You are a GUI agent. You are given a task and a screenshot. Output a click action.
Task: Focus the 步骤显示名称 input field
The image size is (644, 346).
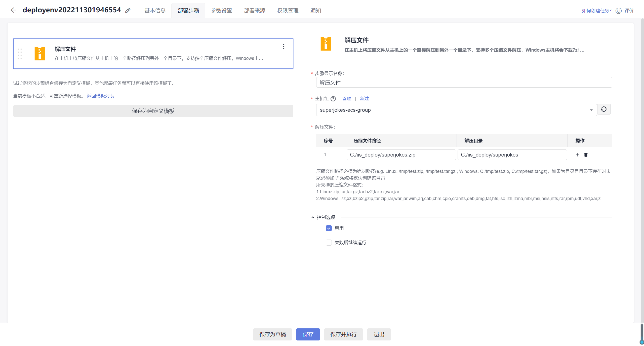(464, 83)
